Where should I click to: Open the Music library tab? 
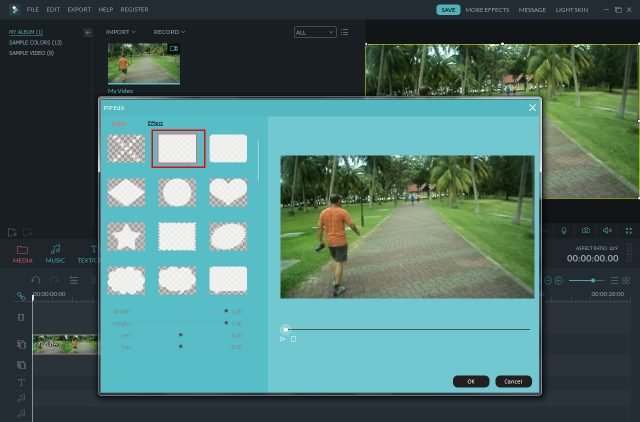[55, 254]
